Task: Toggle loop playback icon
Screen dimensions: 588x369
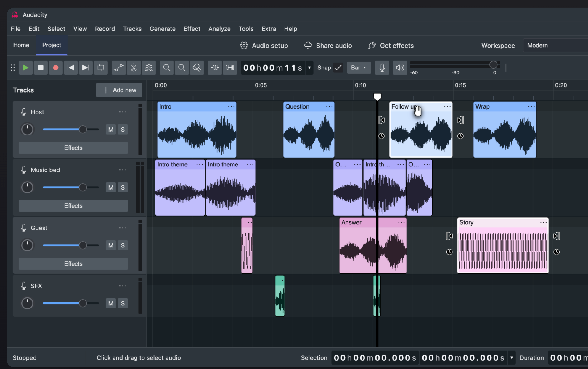Action: (x=101, y=68)
